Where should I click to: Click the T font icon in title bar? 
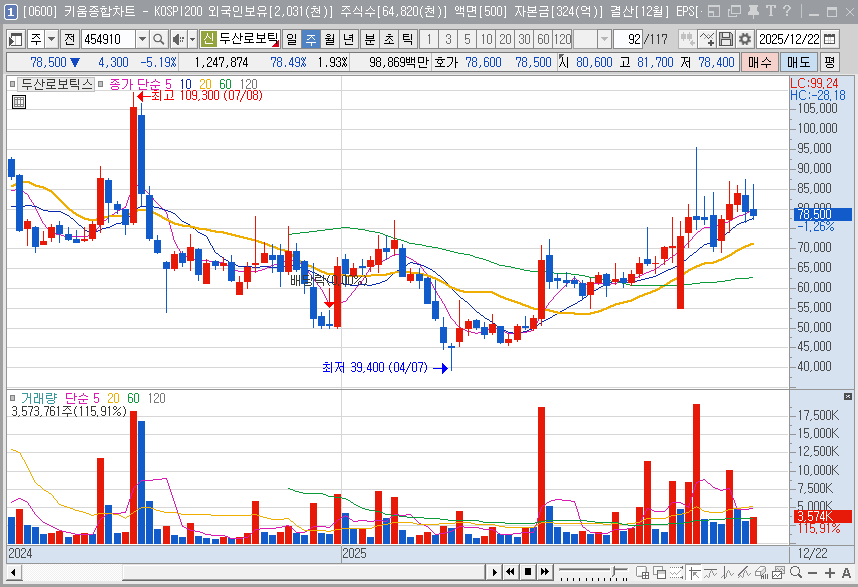point(770,11)
